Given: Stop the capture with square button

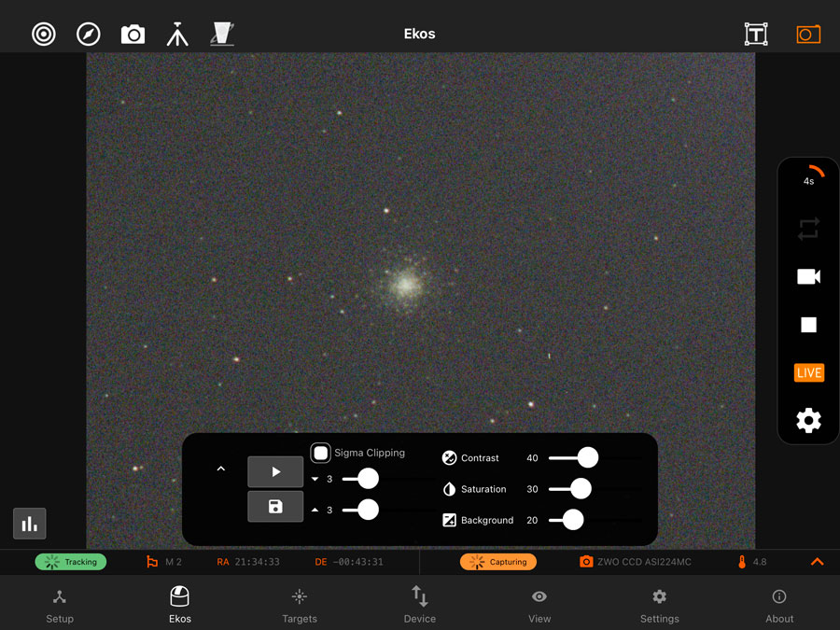Looking at the screenshot, I should pos(808,325).
